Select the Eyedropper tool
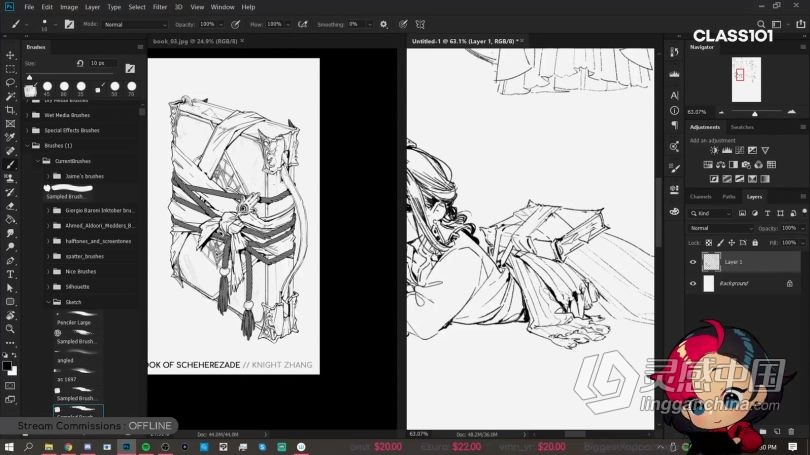The height and width of the screenshot is (455, 810). click(x=10, y=137)
